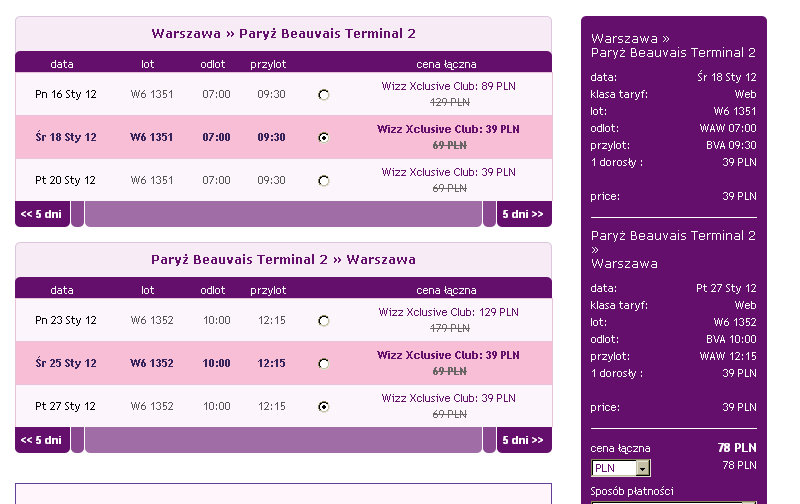This screenshot has width=800, height=504.
Task: Select the Pt 20 Sty 12 outbound flight radio
Action: tap(323, 181)
